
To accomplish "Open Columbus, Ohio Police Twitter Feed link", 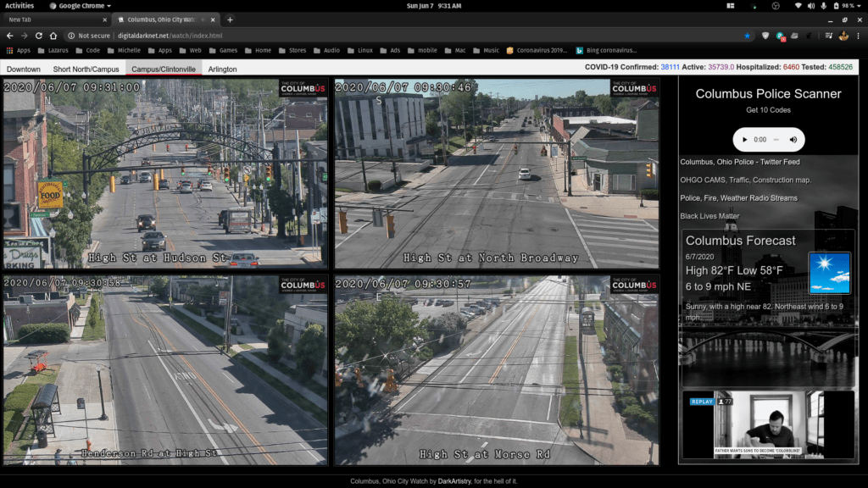I will click(x=739, y=162).
